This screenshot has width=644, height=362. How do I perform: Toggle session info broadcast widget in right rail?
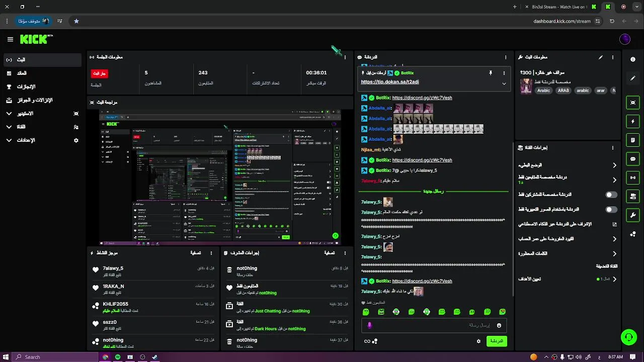(x=633, y=177)
